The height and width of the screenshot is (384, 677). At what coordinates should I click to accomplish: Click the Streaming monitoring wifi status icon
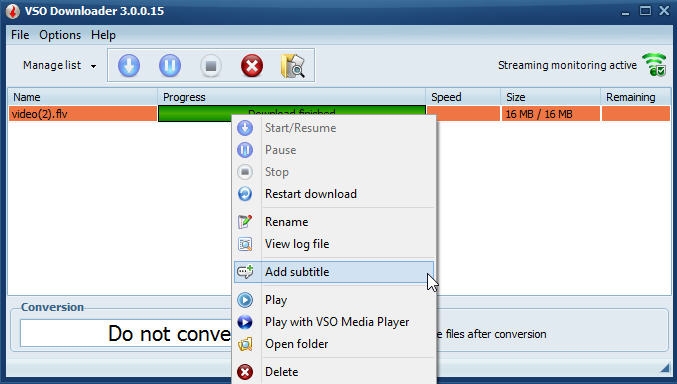(x=655, y=65)
